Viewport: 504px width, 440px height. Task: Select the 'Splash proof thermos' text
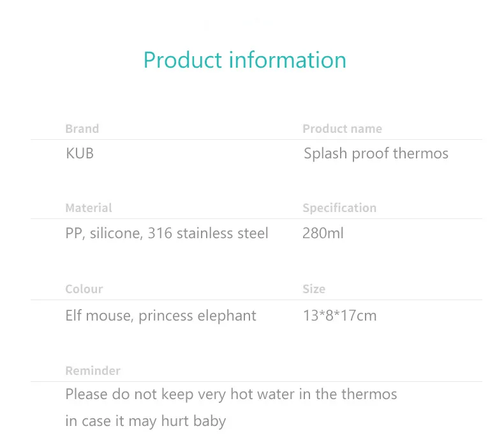(376, 154)
